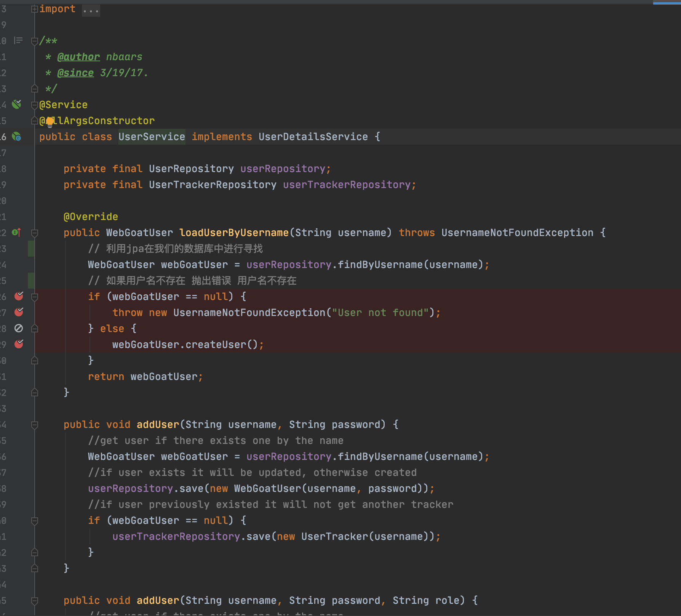Click the folded ellipsis after import
Screen dimensions: 681x616
pos(91,10)
